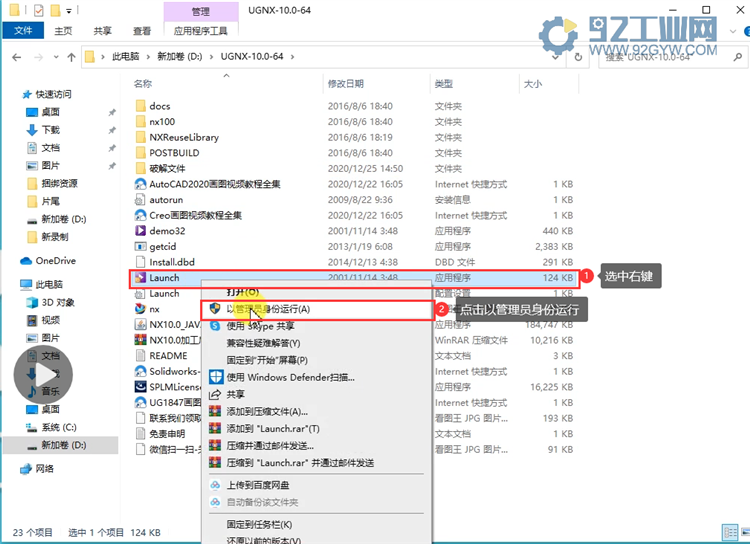Select the POSTBUILD folder icon

pos(141,153)
